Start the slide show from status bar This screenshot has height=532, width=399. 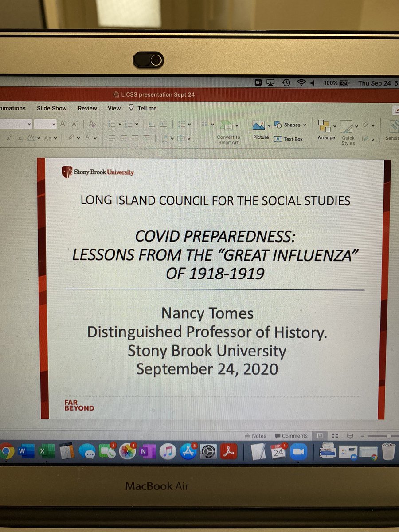coord(350,436)
